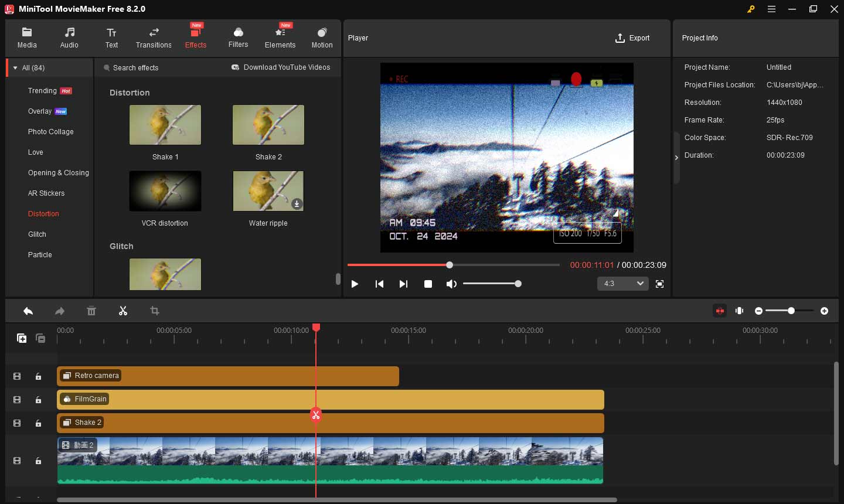This screenshot has height=504, width=844.
Task: Click the zoom in timeline plus icon
Action: [x=824, y=311]
